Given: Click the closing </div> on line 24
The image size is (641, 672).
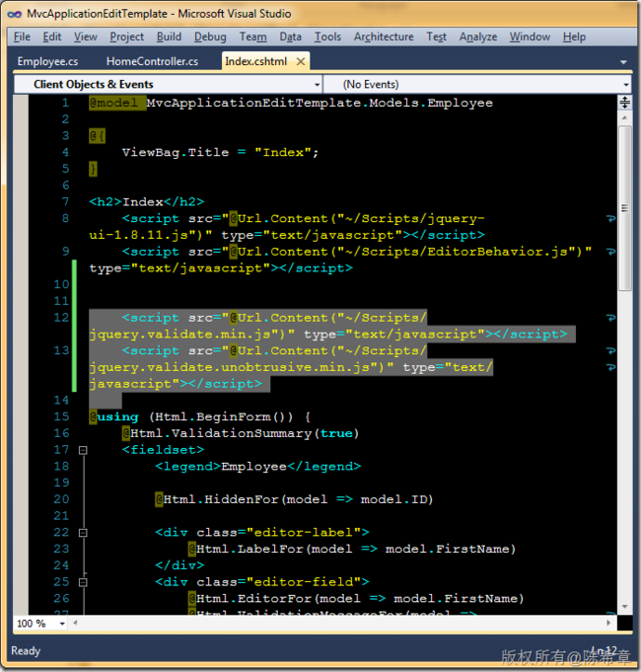Looking at the screenshot, I should [x=179, y=565].
